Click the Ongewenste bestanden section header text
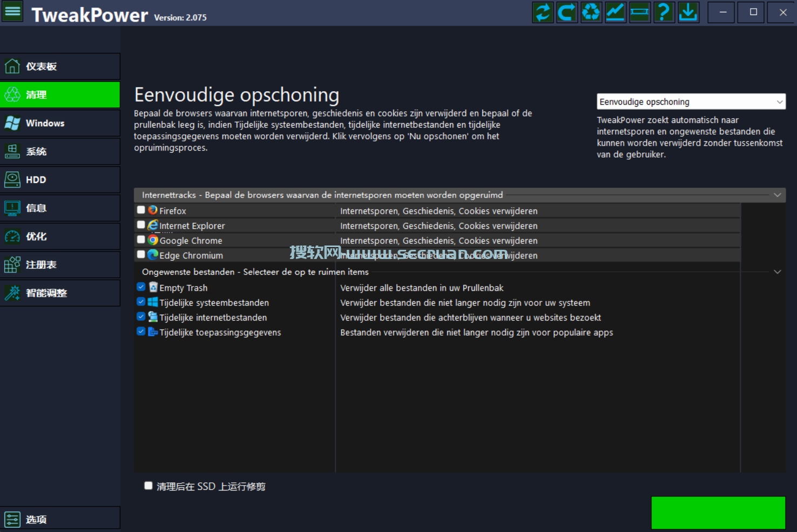Viewport: 797px width, 532px height. pos(255,272)
